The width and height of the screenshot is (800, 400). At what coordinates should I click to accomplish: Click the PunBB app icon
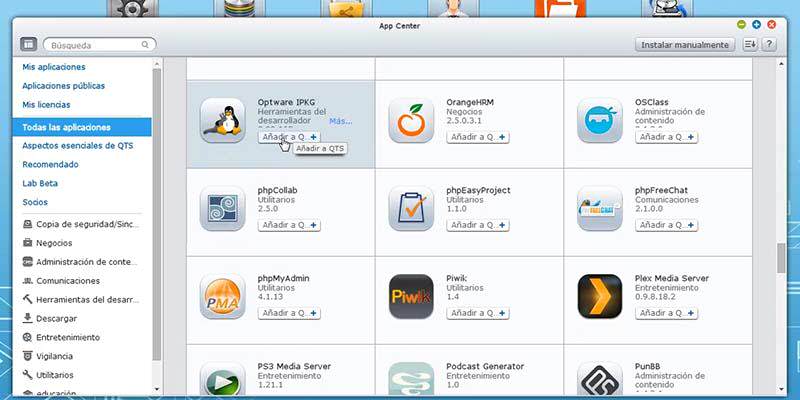(x=599, y=379)
